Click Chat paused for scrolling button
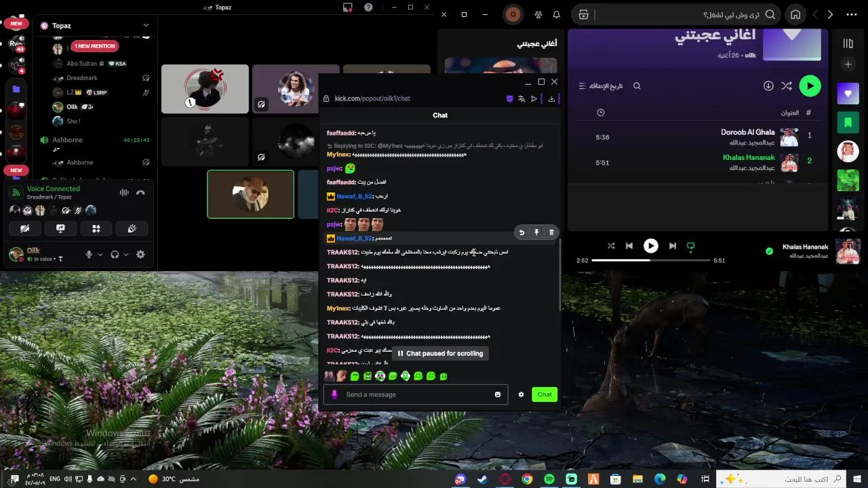 click(x=440, y=353)
